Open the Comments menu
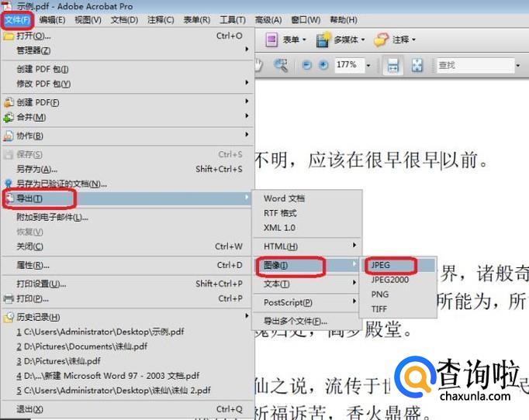529x420 pixels. coord(161,20)
